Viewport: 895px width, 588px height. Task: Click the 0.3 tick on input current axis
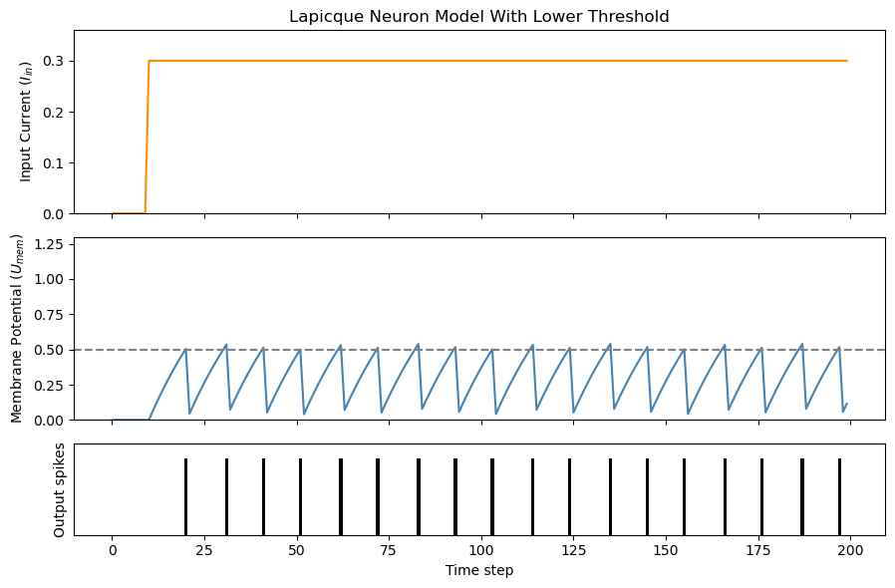[x=56, y=61]
